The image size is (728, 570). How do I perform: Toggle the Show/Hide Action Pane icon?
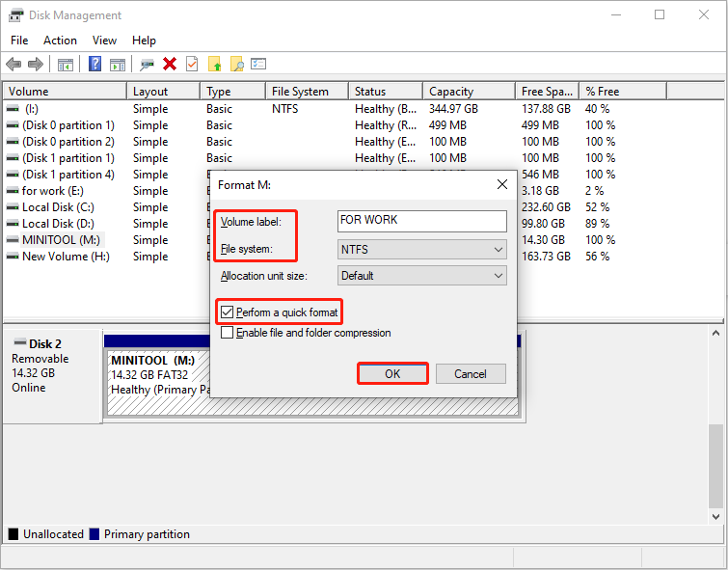[x=118, y=64]
